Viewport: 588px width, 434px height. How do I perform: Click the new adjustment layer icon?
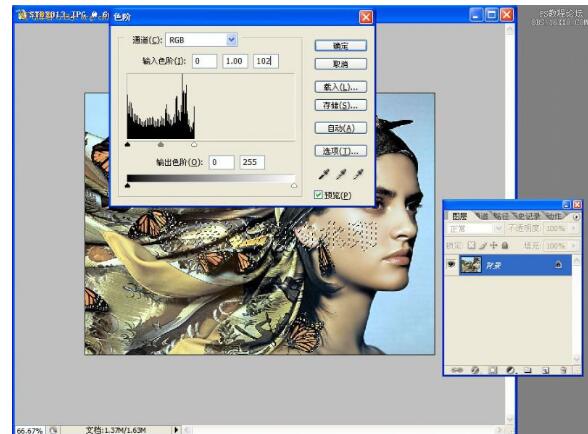[x=510, y=370]
